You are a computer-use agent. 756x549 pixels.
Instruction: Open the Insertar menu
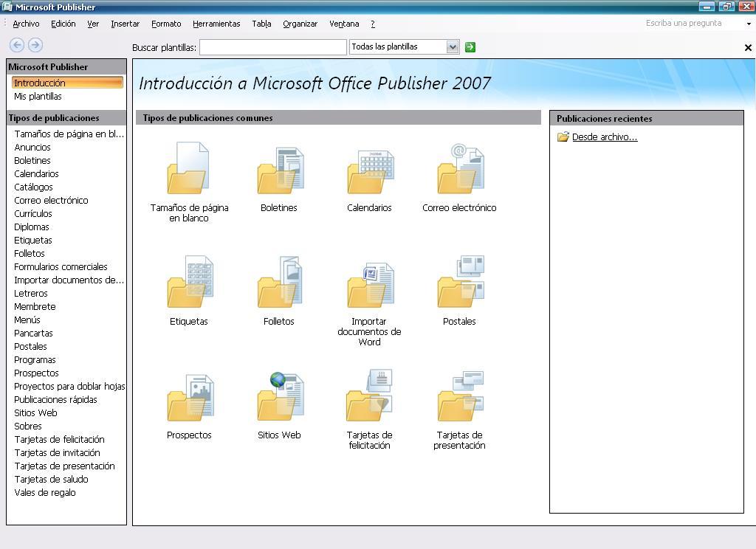[125, 24]
